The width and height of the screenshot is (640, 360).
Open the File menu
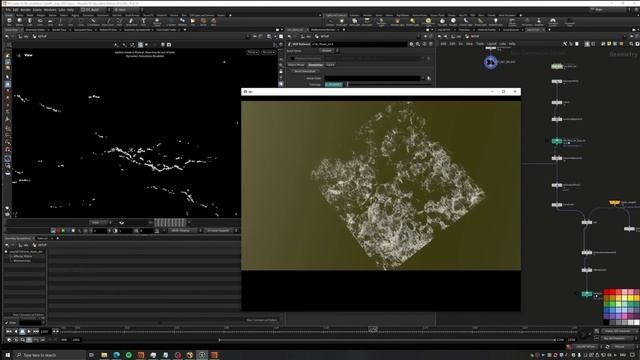pyautogui.click(x=8, y=9)
